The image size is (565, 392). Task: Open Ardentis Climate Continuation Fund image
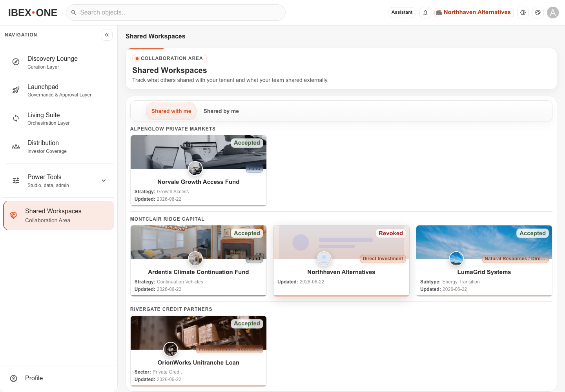click(x=199, y=242)
